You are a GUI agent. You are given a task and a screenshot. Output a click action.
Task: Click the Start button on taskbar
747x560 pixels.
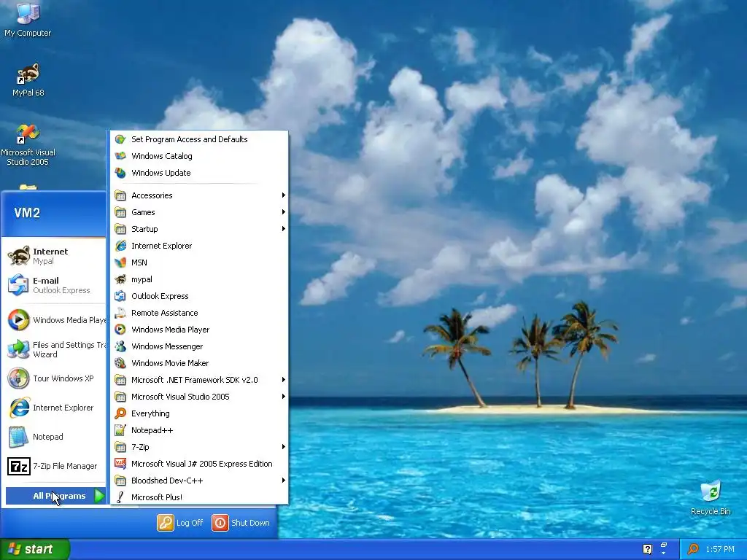point(35,549)
